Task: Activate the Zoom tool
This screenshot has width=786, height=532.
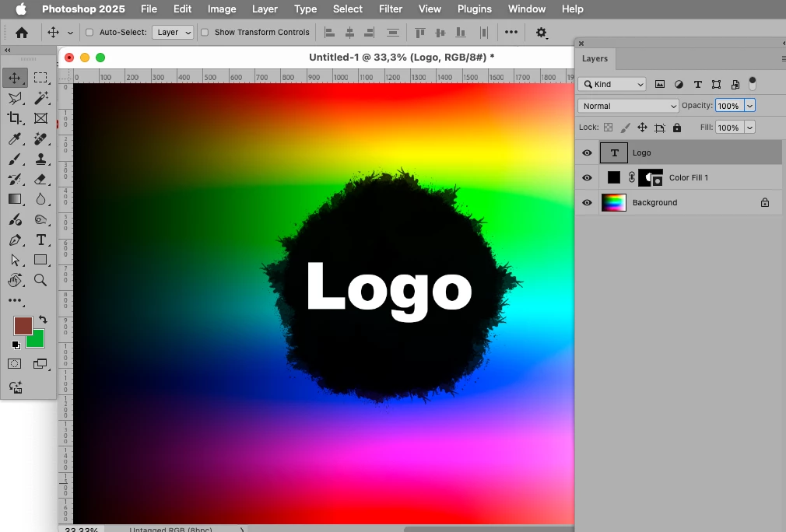Action: point(40,279)
